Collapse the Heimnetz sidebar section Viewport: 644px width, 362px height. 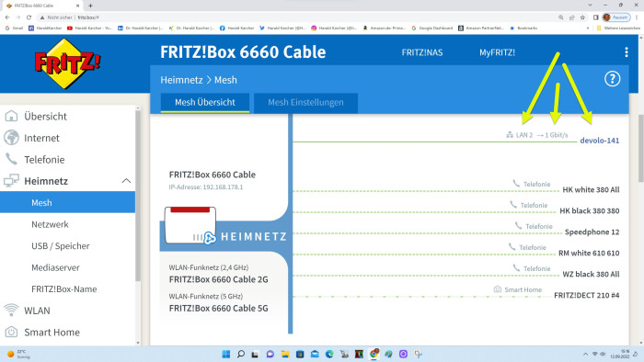(127, 181)
